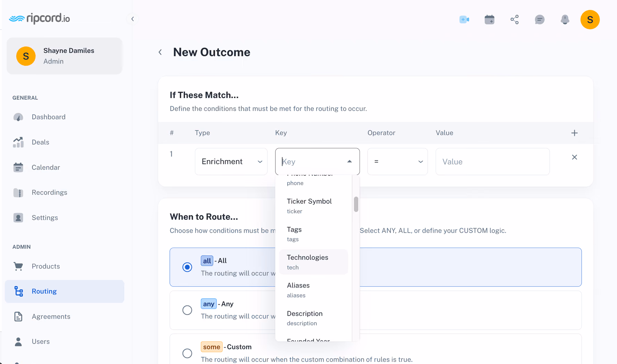617x364 pixels.
Task: Collapse the Key dropdown using its arrow
Action: (349, 162)
